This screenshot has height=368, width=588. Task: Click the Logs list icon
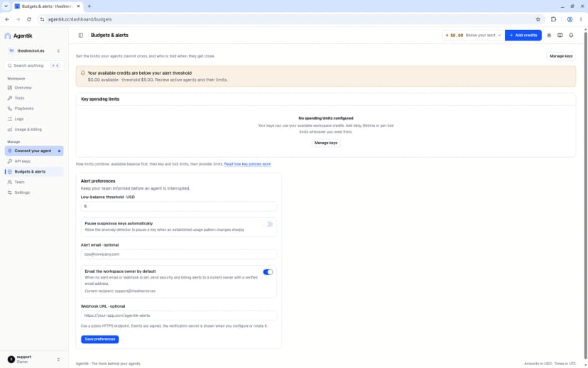[x=10, y=119]
